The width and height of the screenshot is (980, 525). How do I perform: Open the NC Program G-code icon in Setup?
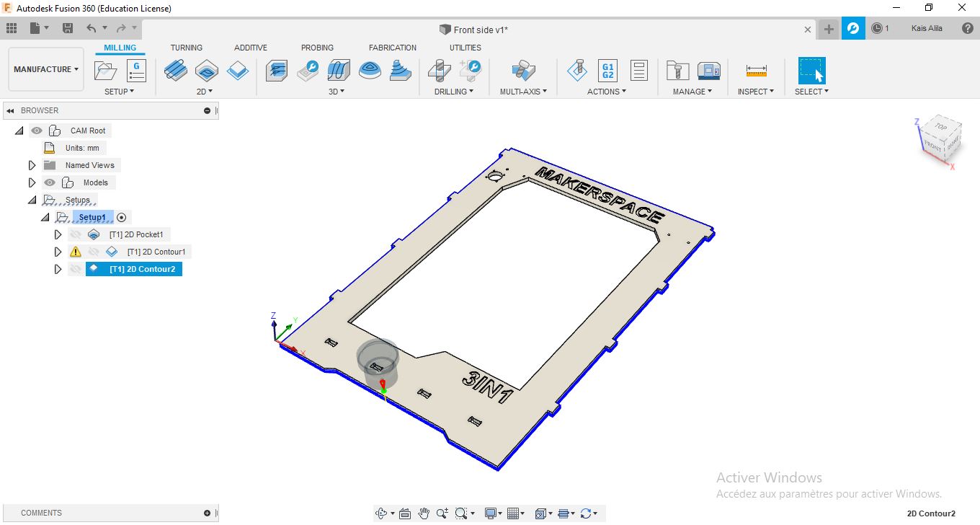(x=136, y=71)
